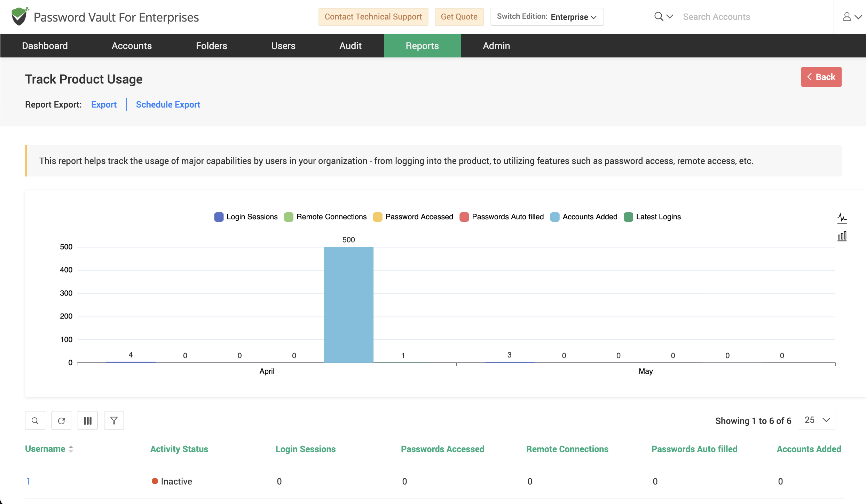Open the Admin tab
866x504 pixels.
(x=496, y=46)
